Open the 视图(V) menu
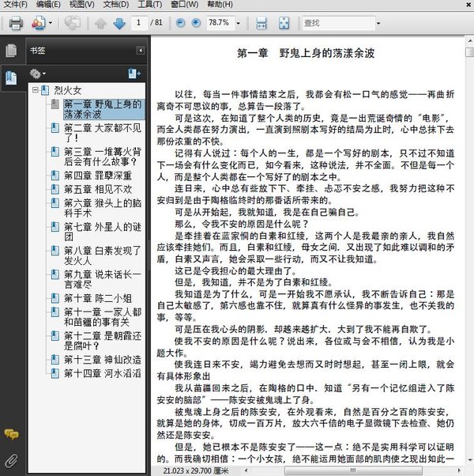 pyautogui.click(x=81, y=5)
